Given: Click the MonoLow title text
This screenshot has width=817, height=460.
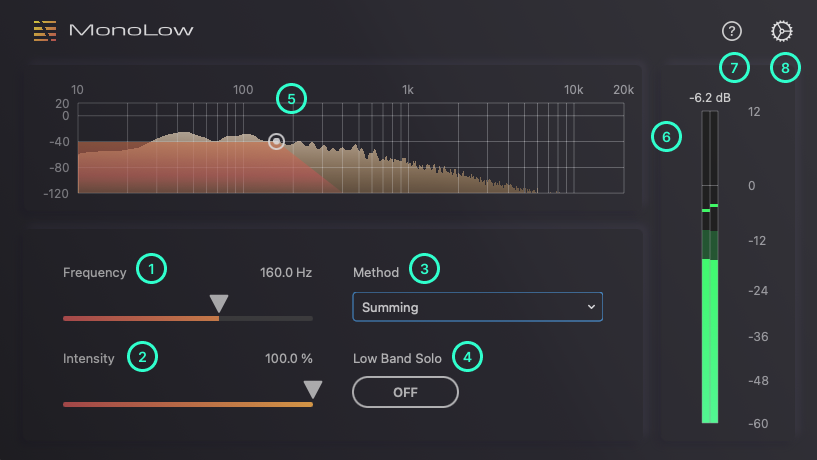Looking at the screenshot, I should pos(131,30).
